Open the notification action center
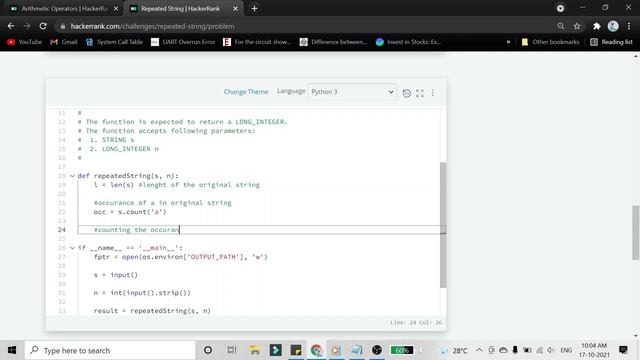 pos(623,350)
